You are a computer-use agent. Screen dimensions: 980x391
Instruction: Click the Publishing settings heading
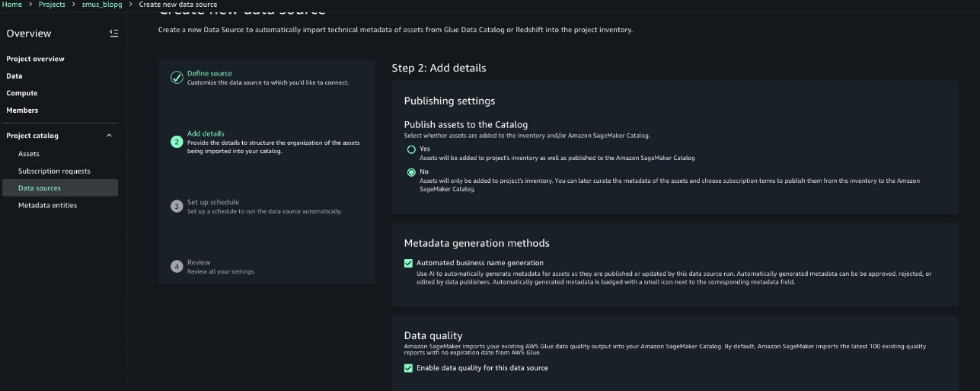[449, 101]
